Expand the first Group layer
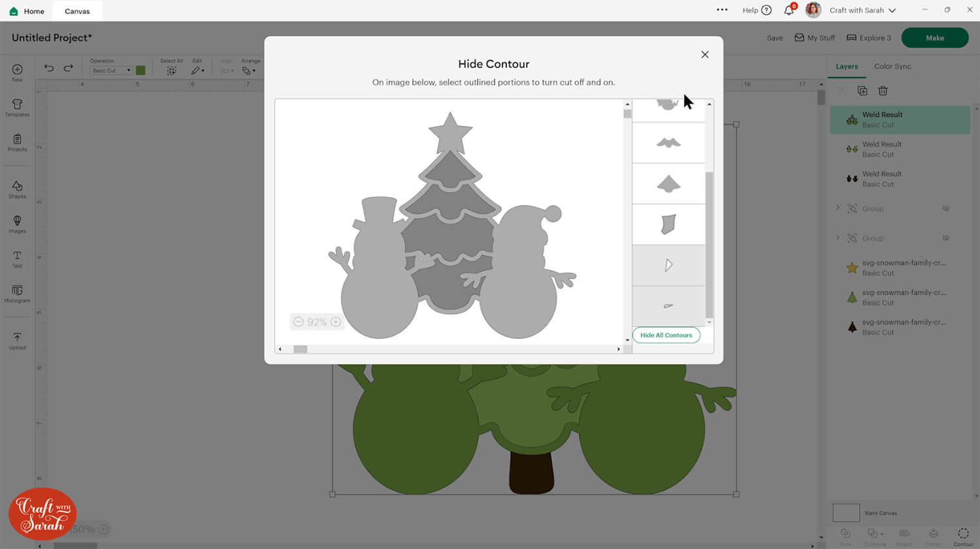980x549 pixels. pos(838,208)
